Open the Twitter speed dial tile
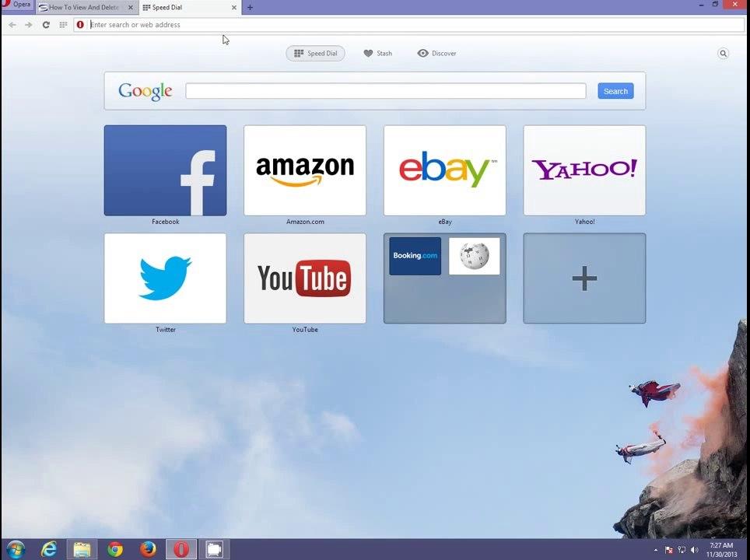The image size is (750, 560). pos(166,278)
